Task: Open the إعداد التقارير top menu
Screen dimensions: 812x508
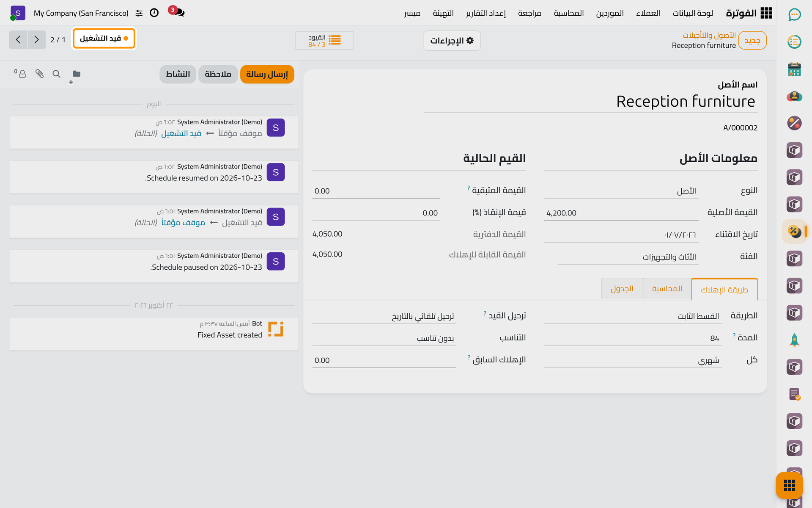Action: 486,13
